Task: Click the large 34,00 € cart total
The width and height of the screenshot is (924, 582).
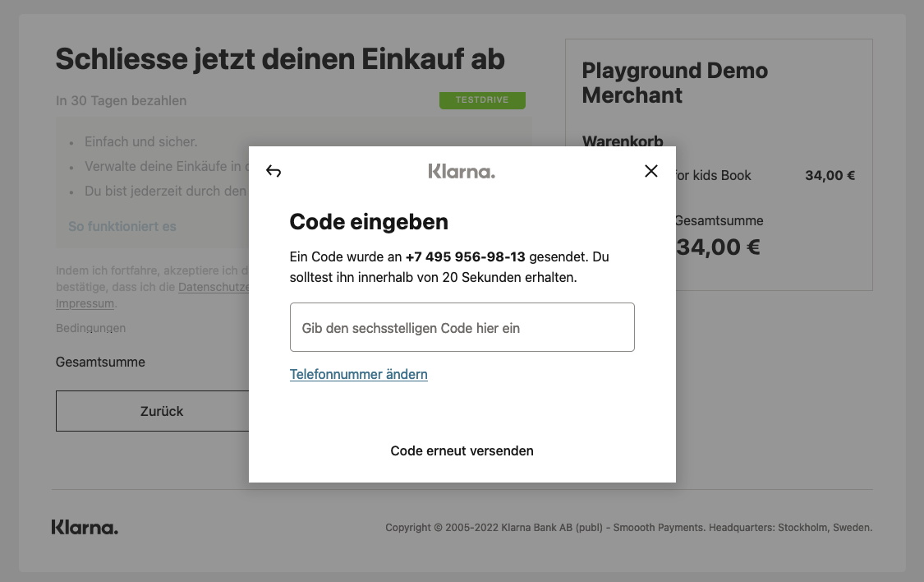Action: (x=719, y=247)
